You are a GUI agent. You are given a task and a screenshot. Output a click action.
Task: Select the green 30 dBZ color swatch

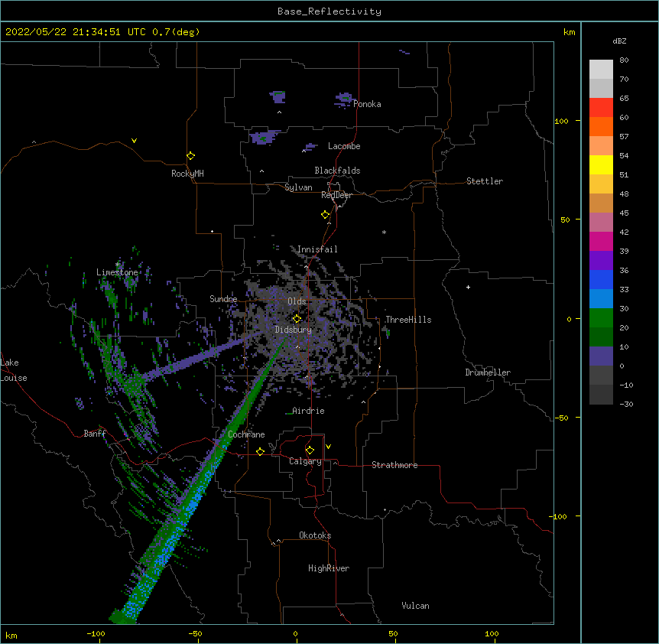(x=601, y=318)
